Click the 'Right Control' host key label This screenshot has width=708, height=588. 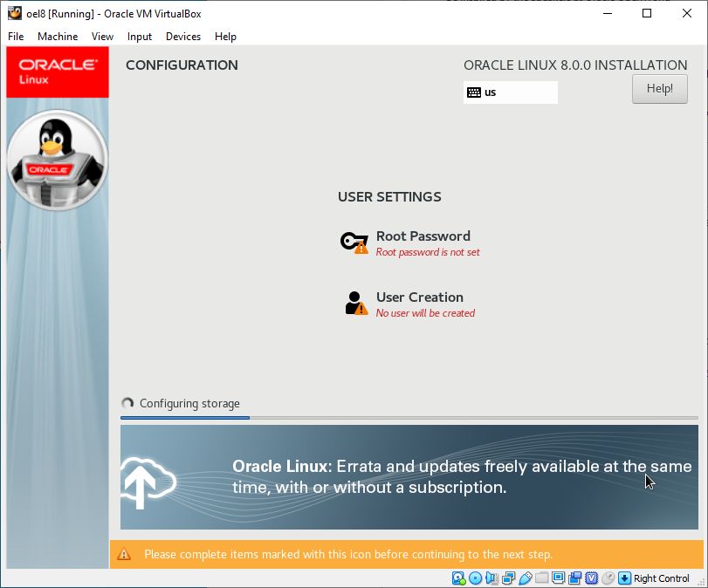[662, 578]
